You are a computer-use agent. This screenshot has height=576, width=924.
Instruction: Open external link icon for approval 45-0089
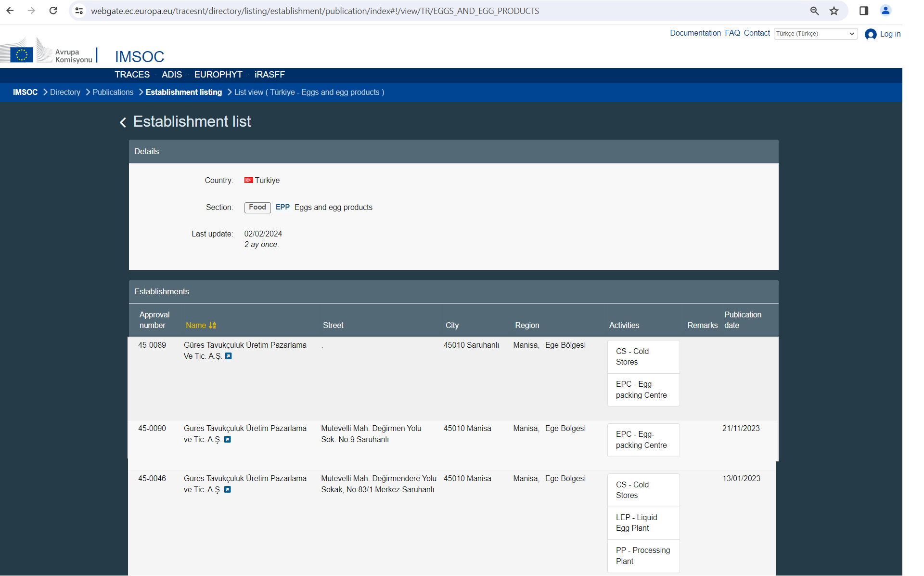tap(229, 356)
